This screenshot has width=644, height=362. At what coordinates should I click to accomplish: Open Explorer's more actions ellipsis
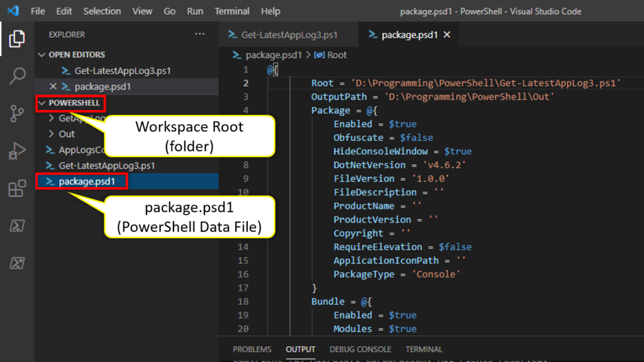pyautogui.click(x=200, y=34)
